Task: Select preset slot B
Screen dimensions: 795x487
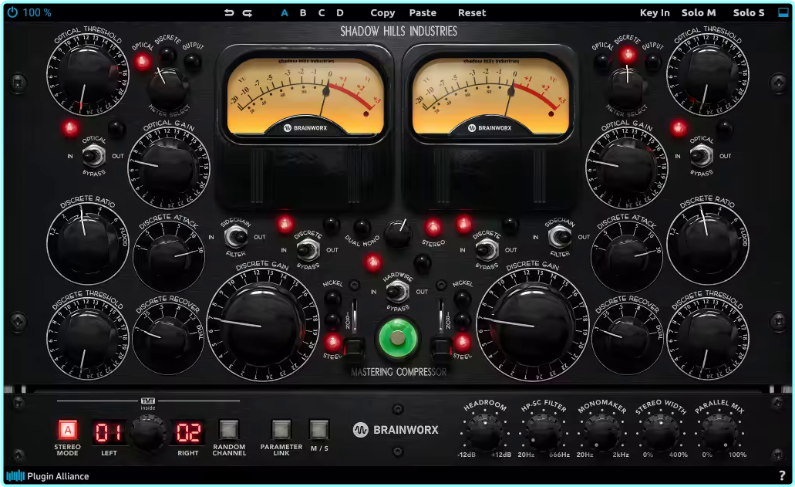Action: (x=303, y=13)
